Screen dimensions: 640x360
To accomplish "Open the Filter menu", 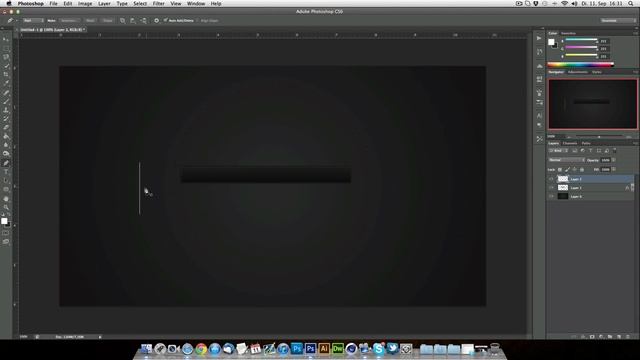I will click(x=159, y=3).
